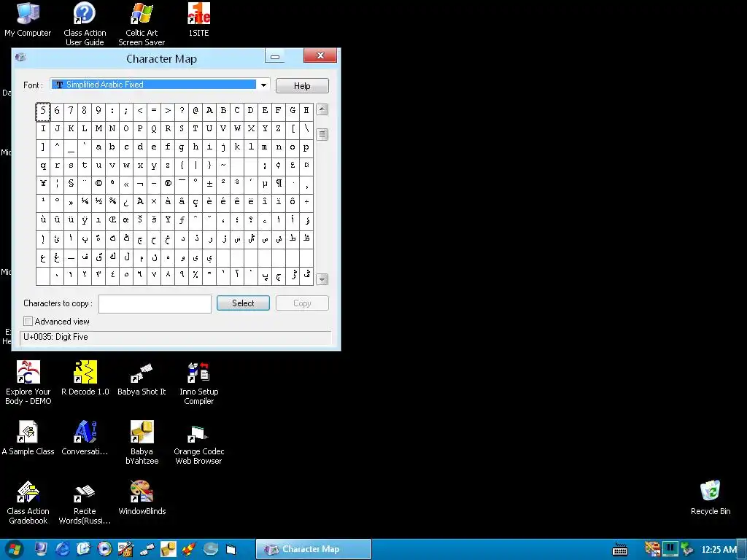Click the 12:25 AM taskbar clock

coord(719,550)
